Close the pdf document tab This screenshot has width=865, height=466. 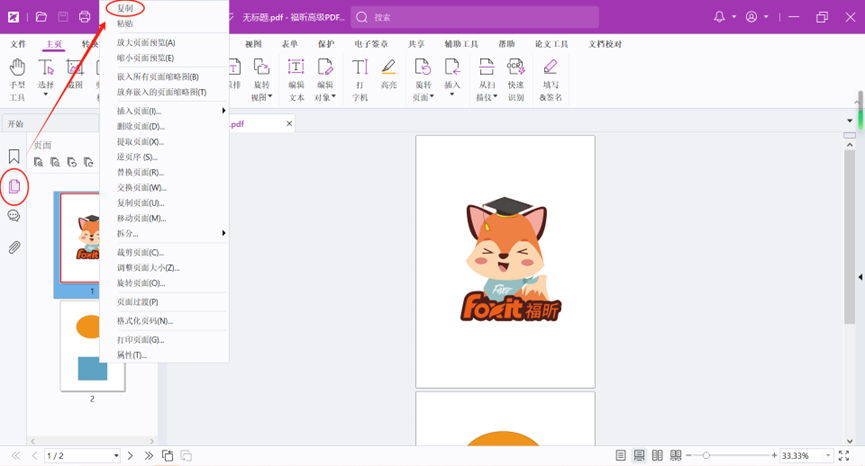point(289,124)
